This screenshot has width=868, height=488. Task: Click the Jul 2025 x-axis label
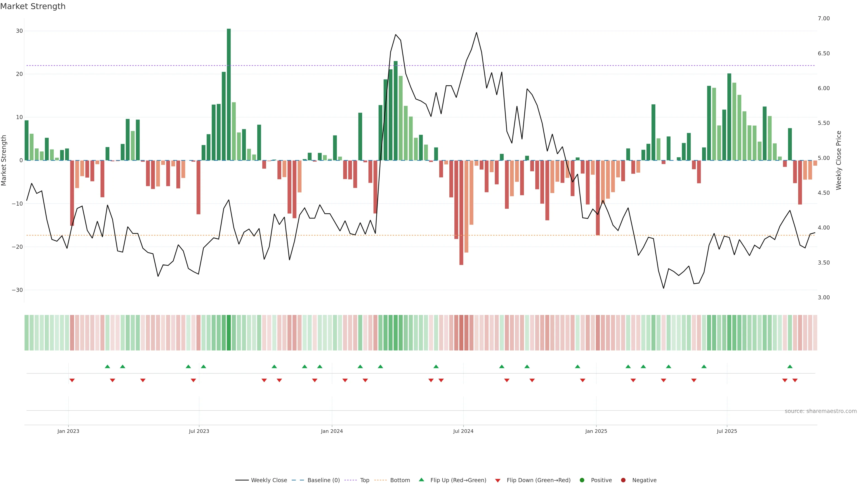(726, 431)
